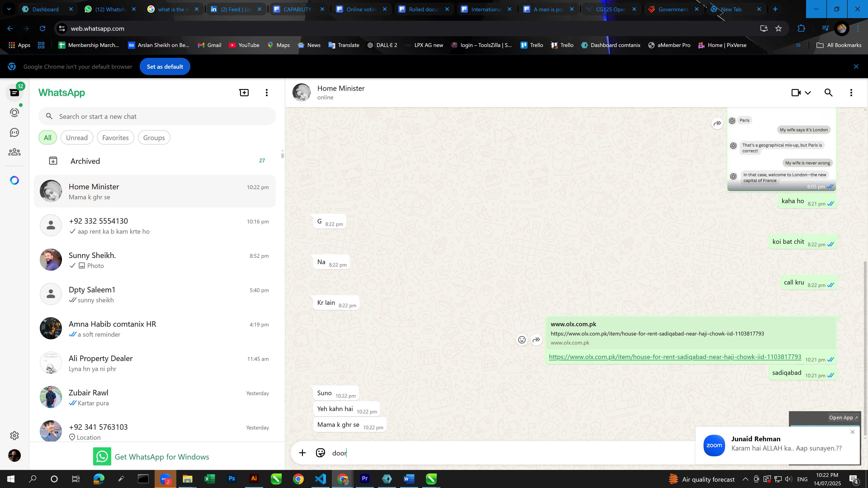
Task: Open the www.olx.com.pk link preview card
Action: pos(691,333)
